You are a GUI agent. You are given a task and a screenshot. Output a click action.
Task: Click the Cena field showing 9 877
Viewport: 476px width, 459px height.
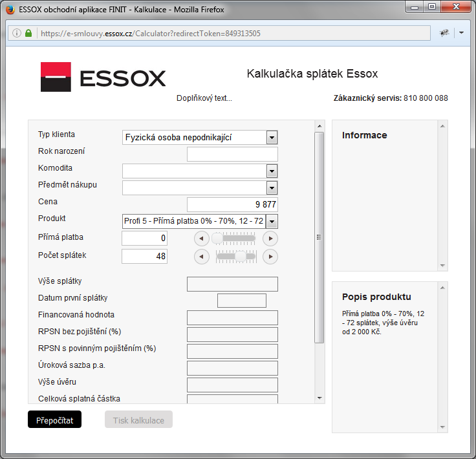pyautogui.click(x=232, y=204)
